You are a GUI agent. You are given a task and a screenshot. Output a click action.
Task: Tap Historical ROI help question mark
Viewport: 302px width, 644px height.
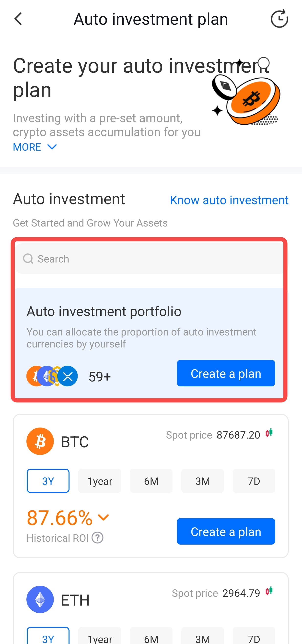tap(97, 538)
